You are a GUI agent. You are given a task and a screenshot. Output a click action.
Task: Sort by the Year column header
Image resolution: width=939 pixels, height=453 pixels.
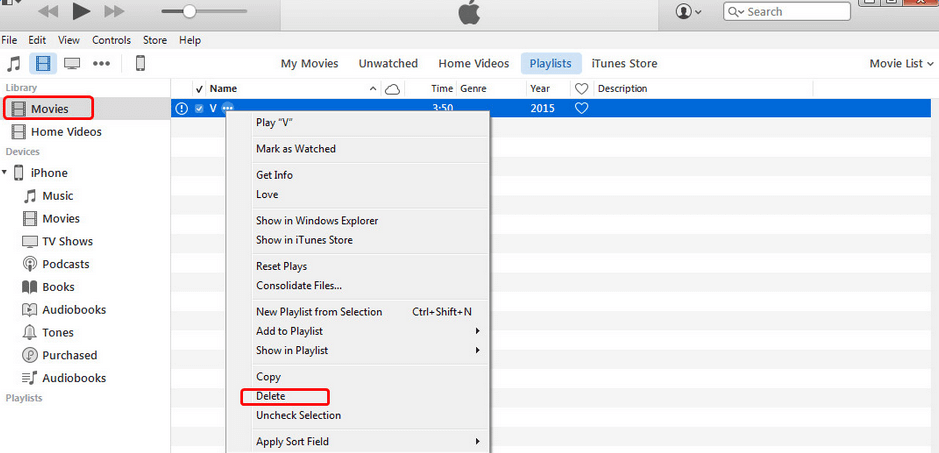pyautogui.click(x=540, y=89)
